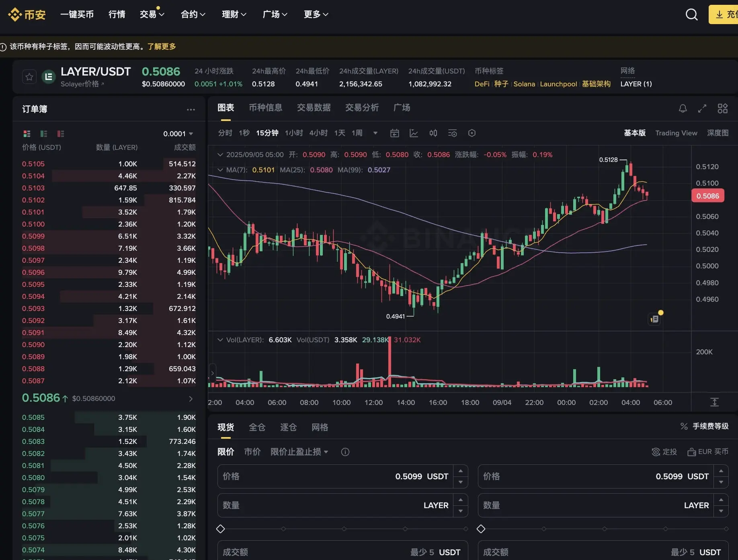Select the 4小时 chart interval
This screenshot has width=738, height=560.
tap(318, 133)
